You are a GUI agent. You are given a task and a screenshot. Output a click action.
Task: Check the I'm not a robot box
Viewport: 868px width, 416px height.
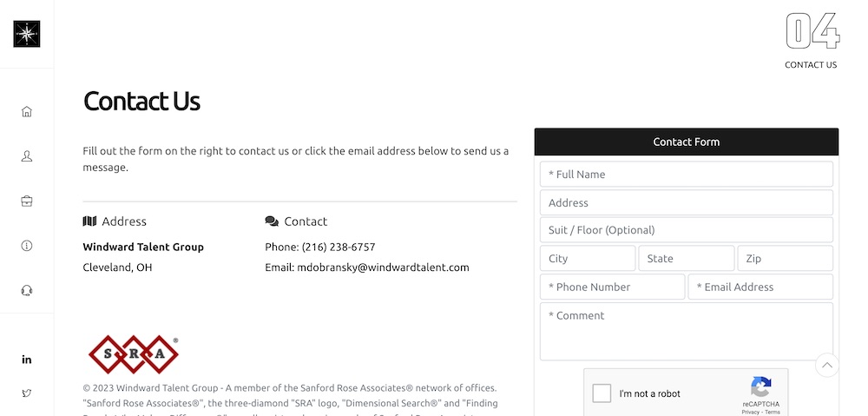click(x=602, y=393)
